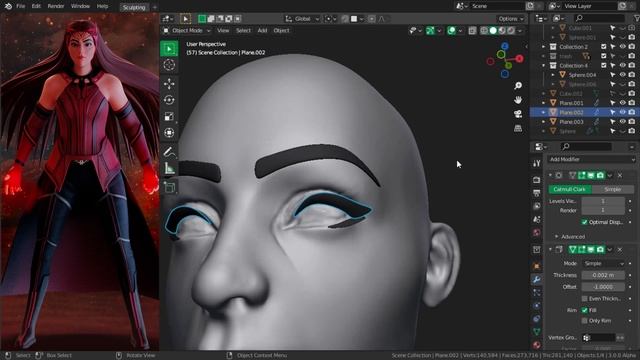640x360 pixels.
Task: Select the Rotate tool
Action: point(169,100)
